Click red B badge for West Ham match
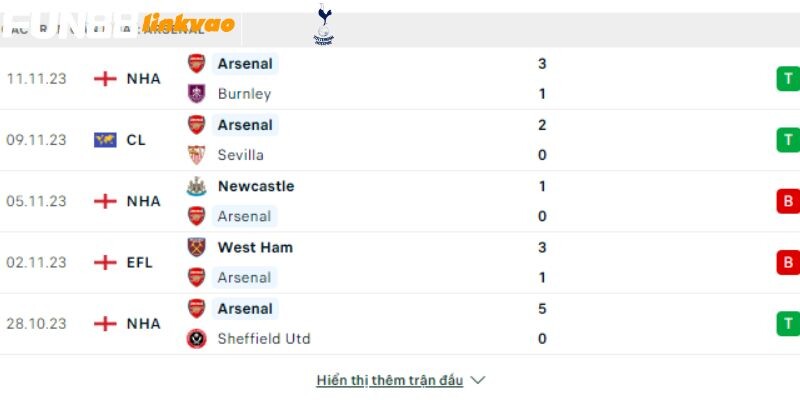 pos(788,263)
